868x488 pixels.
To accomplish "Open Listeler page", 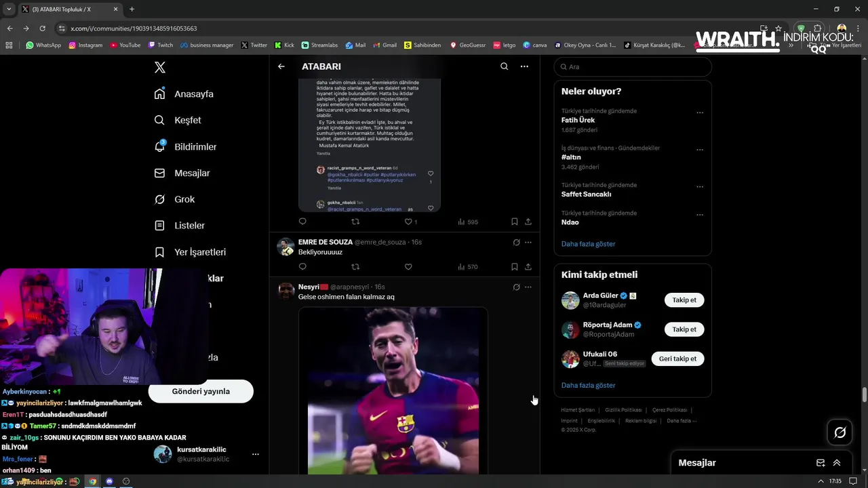I will [x=179, y=225].
